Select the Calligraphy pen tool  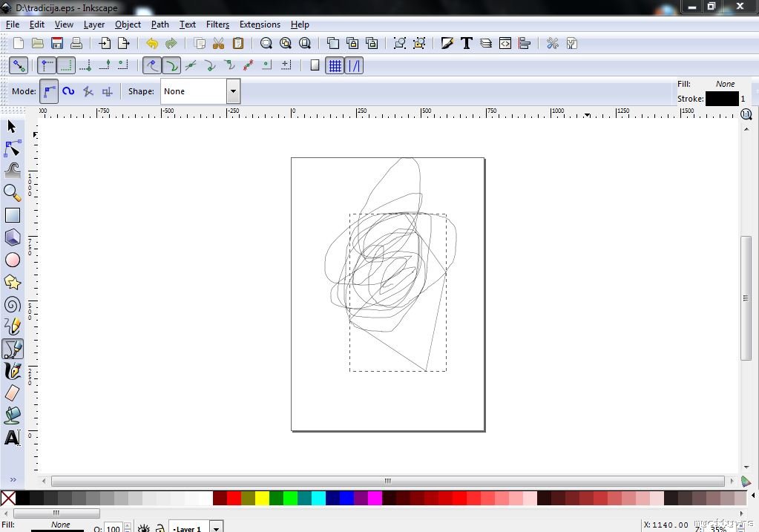(x=13, y=371)
